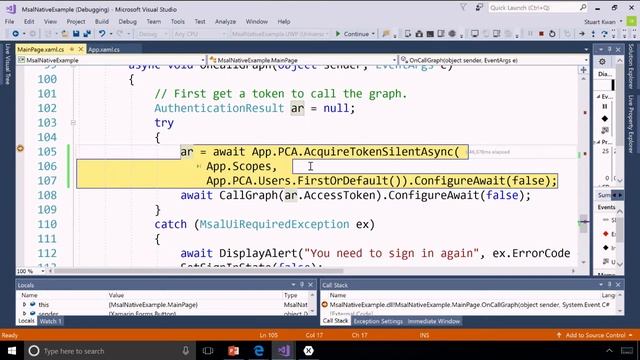Switch to the Immediate Window tab
640x360 pixels.
coord(433,321)
